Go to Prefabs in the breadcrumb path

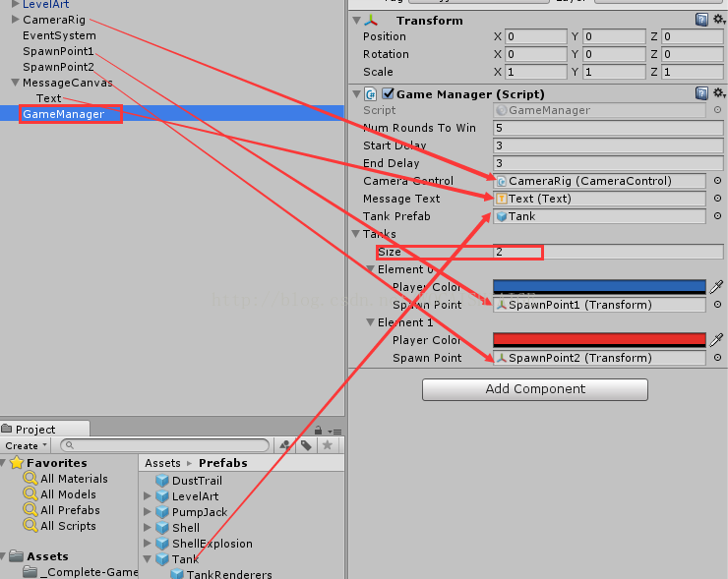pos(223,463)
